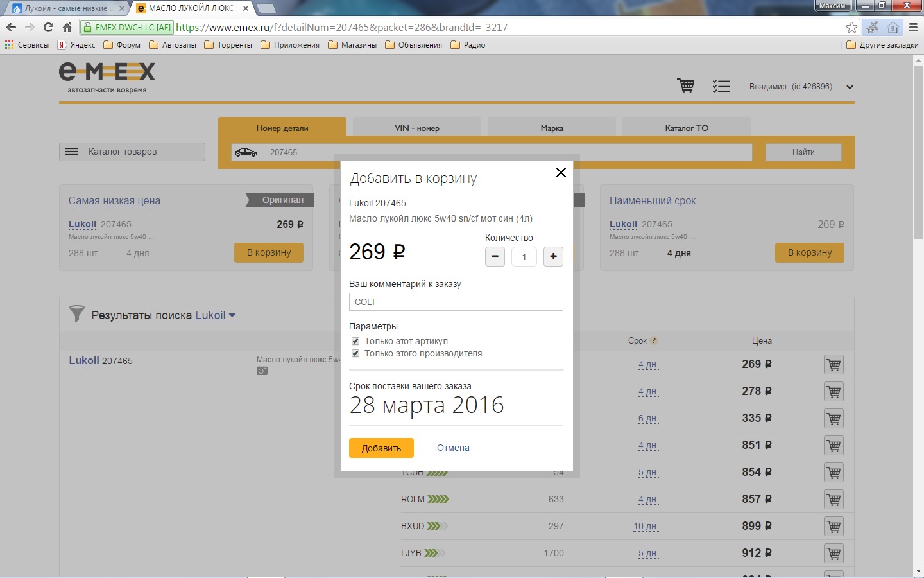Open the 'Наименьший срок' link

coord(653,200)
